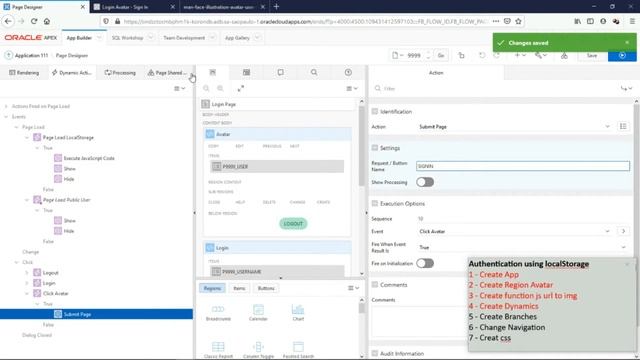Open the Layout tab icon in center pane

pos(213,72)
